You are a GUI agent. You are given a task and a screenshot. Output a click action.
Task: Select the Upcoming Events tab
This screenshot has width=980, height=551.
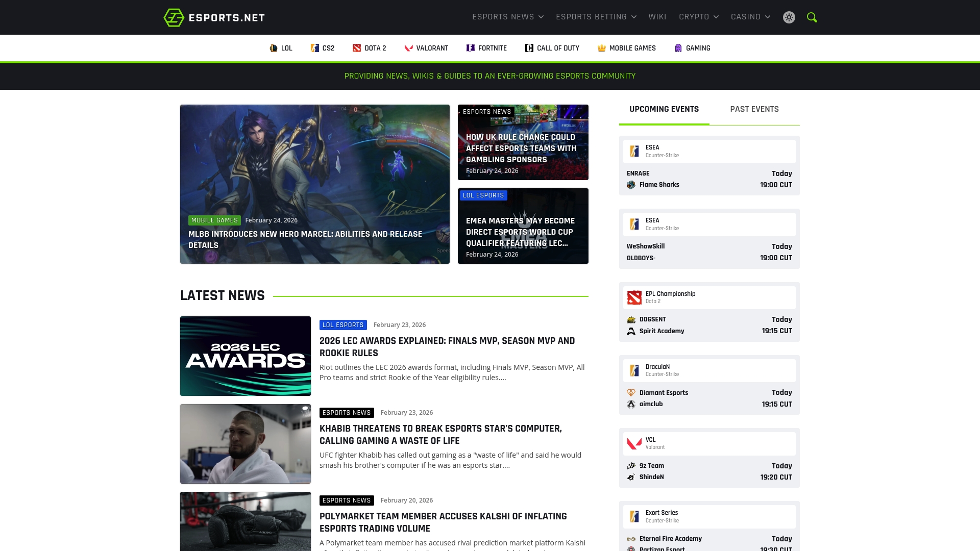point(664,109)
